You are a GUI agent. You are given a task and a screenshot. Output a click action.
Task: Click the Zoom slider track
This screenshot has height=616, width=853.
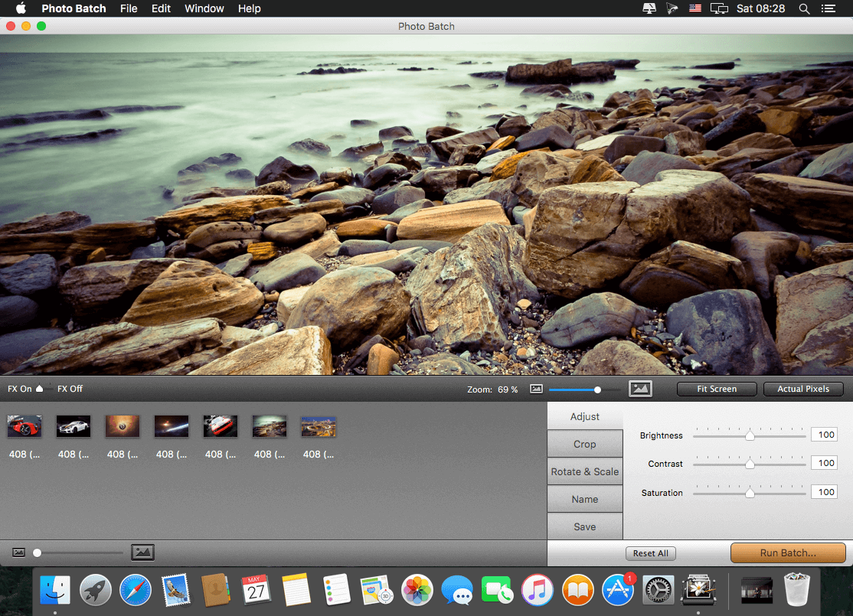(x=585, y=389)
